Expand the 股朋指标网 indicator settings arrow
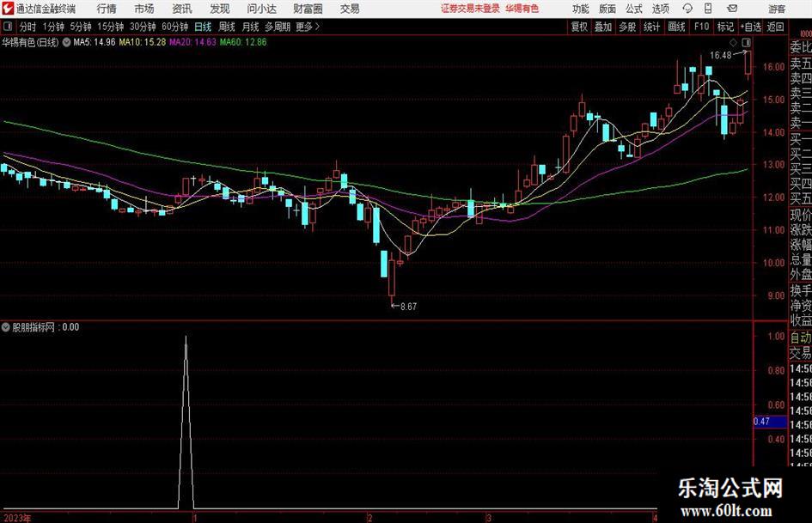Image resolution: width=812 pixels, height=523 pixels. pos(6,327)
